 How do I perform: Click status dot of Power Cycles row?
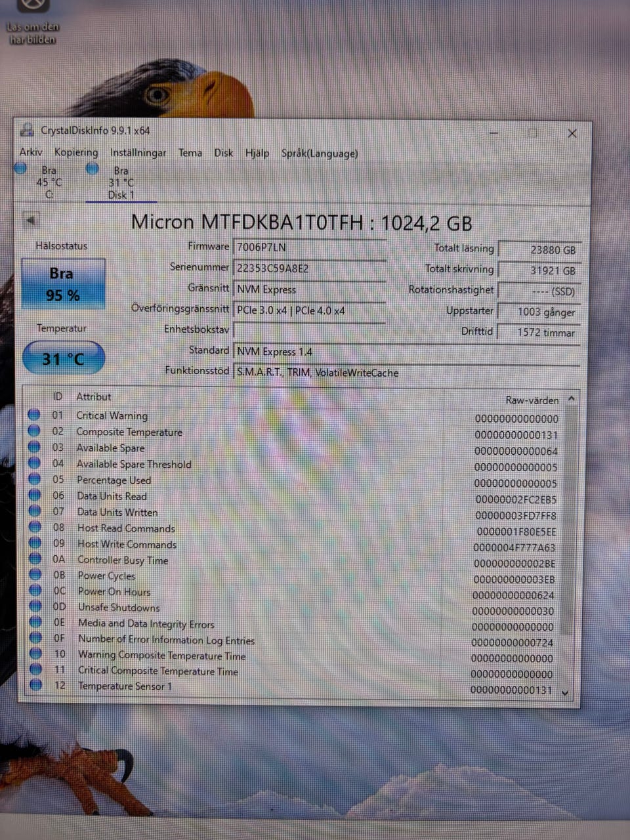35,574
